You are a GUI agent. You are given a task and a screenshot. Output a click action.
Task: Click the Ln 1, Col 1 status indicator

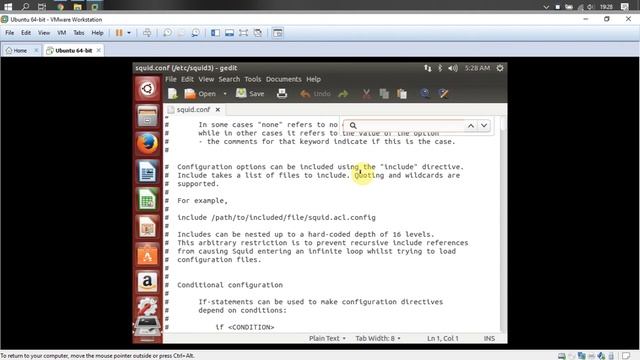[x=443, y=338]
